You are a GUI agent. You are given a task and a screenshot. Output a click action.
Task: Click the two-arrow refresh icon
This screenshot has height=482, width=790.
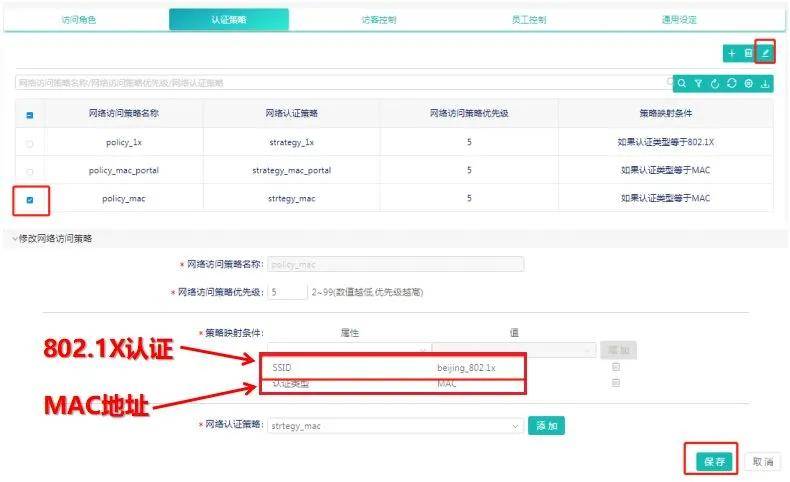pos(732,84)
